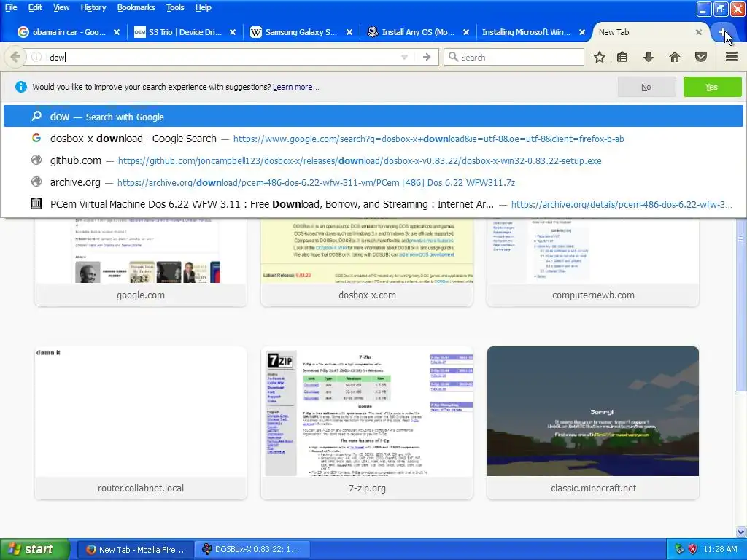Open the 7-zip.org tile
The height and width of the screenshot is (560, 747).
pos(367,423)
